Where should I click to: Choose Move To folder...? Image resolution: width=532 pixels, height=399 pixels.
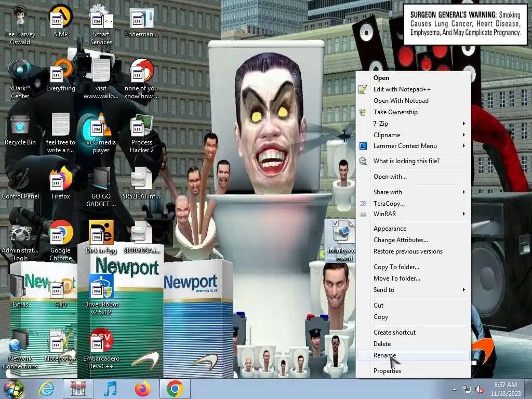point(414,278)
